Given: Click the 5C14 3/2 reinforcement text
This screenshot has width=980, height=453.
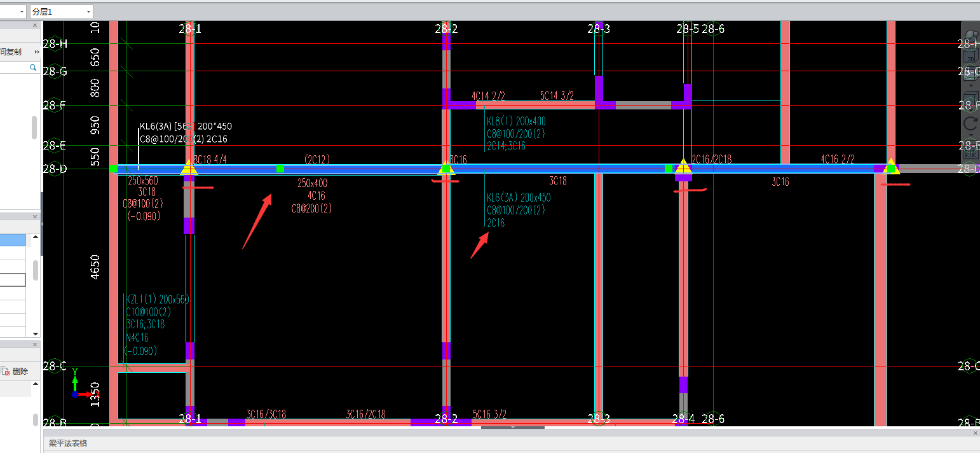Looking at the screenshot, I should click(557, 96).
